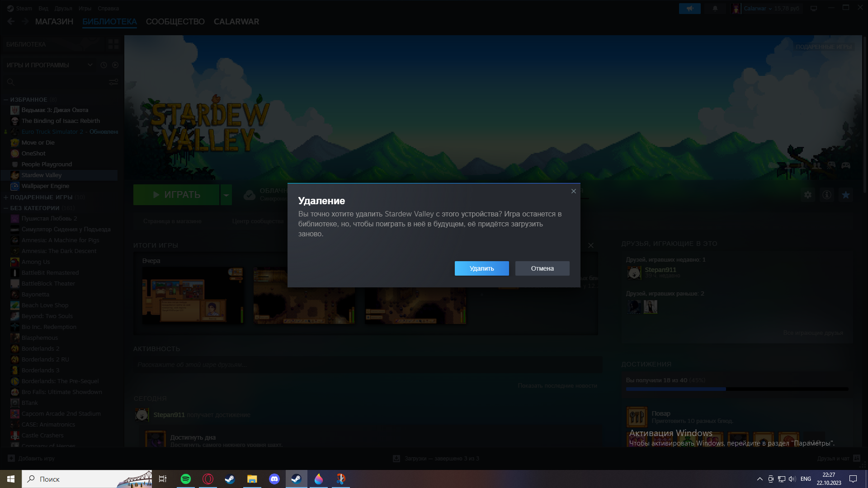Image resolution: width=868 pixels, height=488 pixels.
Task: Toggle ready-to-play filter icon
Action: [115, 65]
